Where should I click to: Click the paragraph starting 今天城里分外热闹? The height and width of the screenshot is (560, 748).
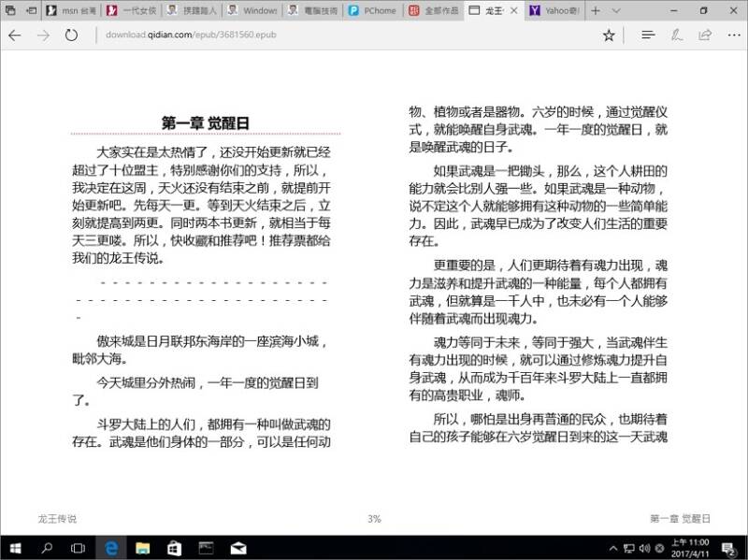(195, 391)
